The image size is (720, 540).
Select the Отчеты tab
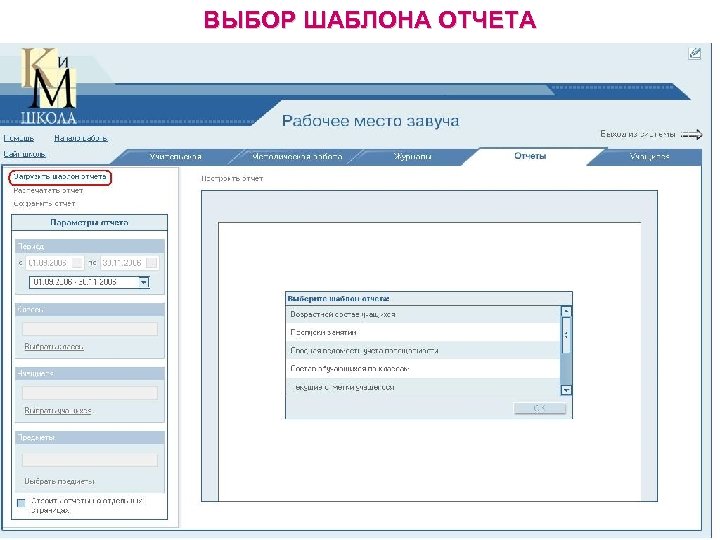530,156
